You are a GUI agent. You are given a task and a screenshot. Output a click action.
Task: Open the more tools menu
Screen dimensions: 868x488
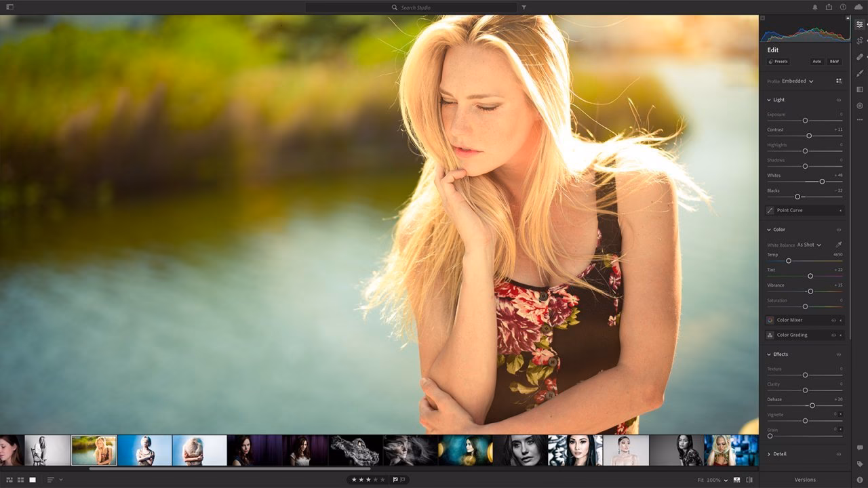pos(859,120)
